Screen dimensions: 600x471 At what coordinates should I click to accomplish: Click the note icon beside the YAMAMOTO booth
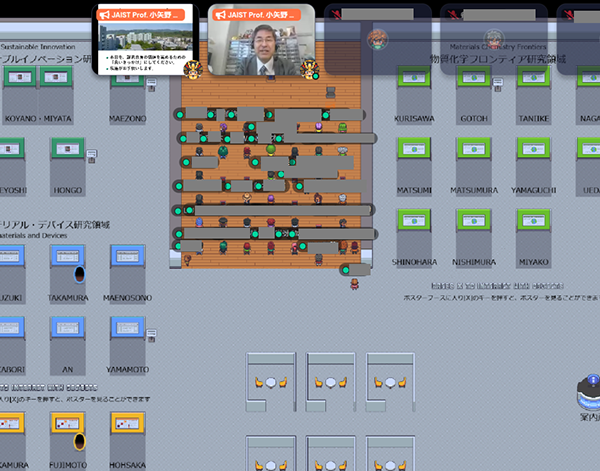click(x=152, y=335)
